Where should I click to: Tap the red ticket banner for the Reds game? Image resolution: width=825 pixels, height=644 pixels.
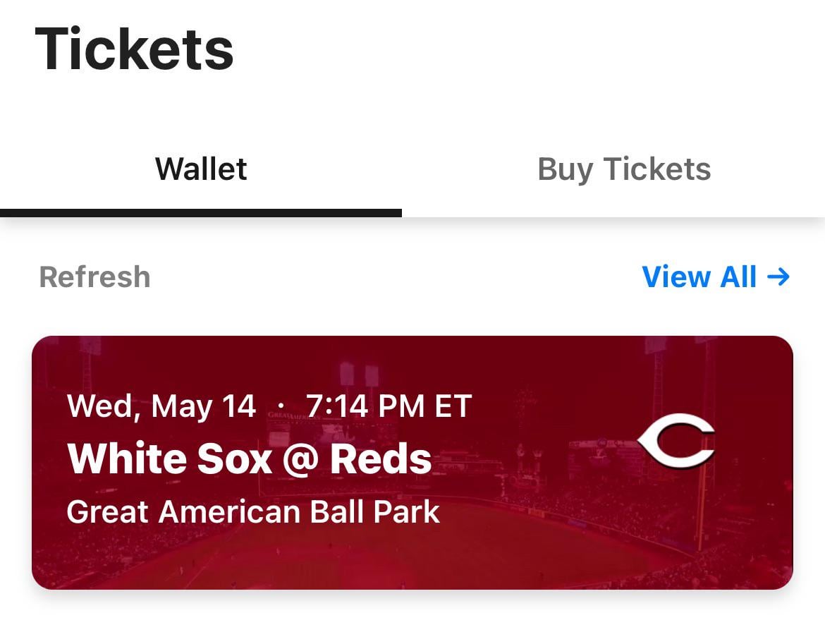tap(412, 462)
